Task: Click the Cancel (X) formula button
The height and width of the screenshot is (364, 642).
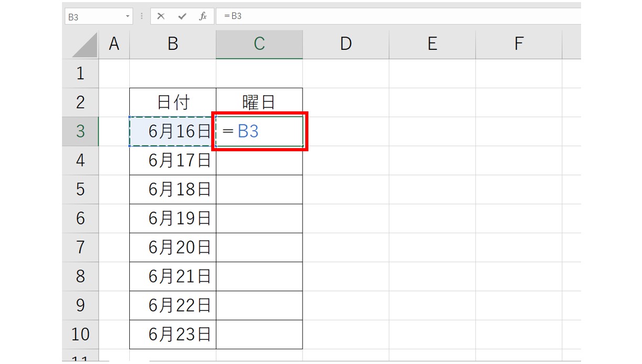Action: [x=161, y=16]
